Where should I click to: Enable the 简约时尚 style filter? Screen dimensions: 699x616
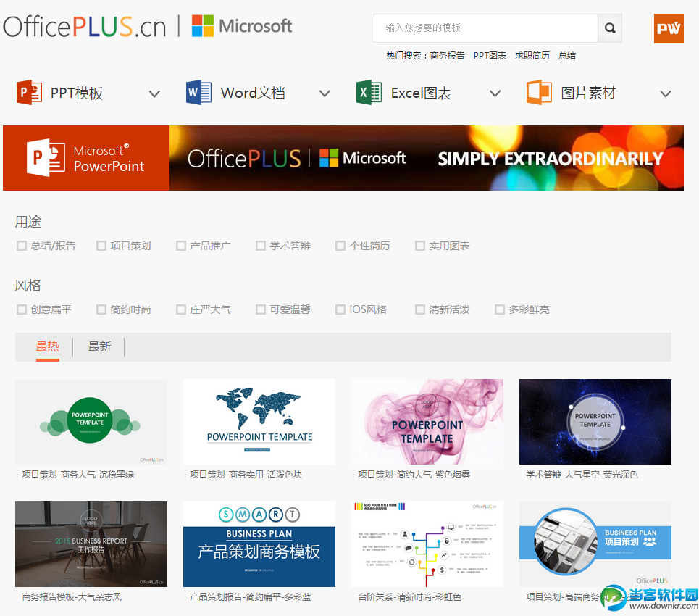pos(101,309)
